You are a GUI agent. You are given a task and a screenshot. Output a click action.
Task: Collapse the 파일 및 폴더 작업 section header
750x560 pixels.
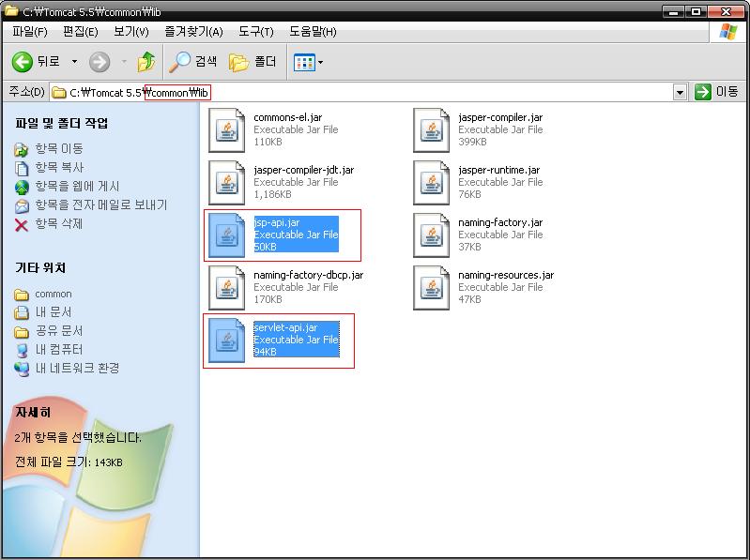61,123
